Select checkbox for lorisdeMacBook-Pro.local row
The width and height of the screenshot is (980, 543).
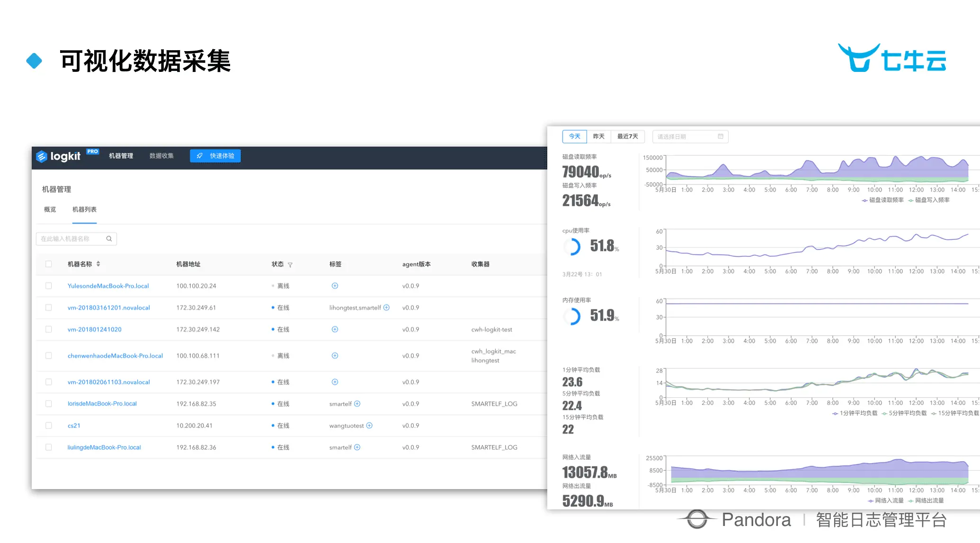click(x=48, y=404)
